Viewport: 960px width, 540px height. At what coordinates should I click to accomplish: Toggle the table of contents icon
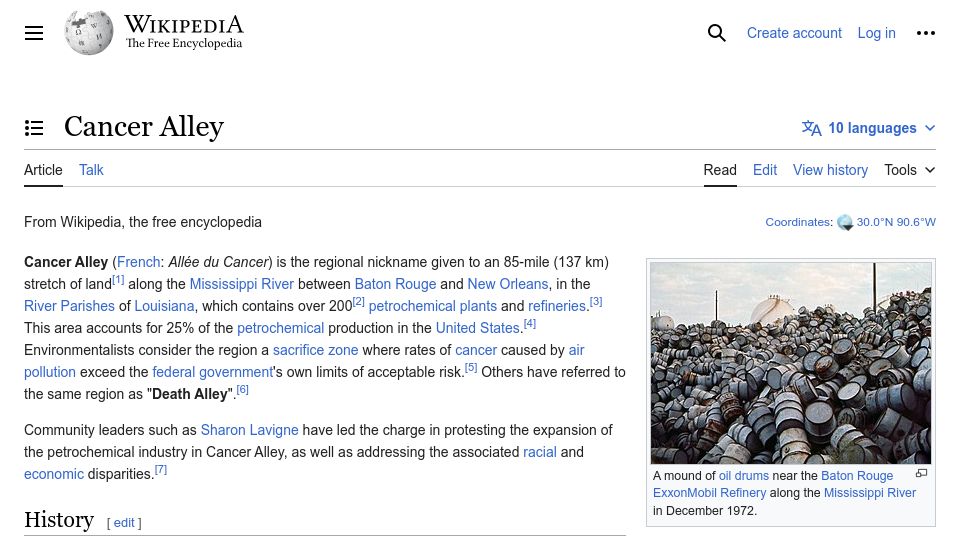click(x=34, y=128)
